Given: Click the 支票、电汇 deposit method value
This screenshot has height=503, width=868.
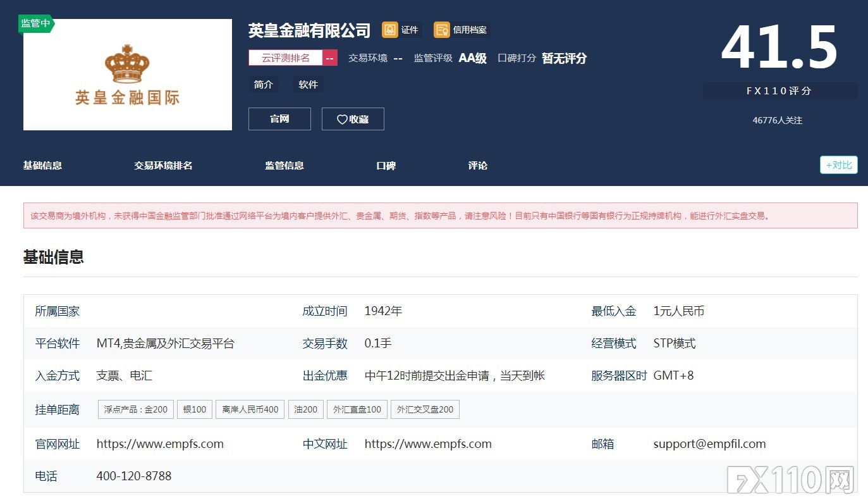Looking at the screenshot, I should pyautogui.click(x=125, y=376).
